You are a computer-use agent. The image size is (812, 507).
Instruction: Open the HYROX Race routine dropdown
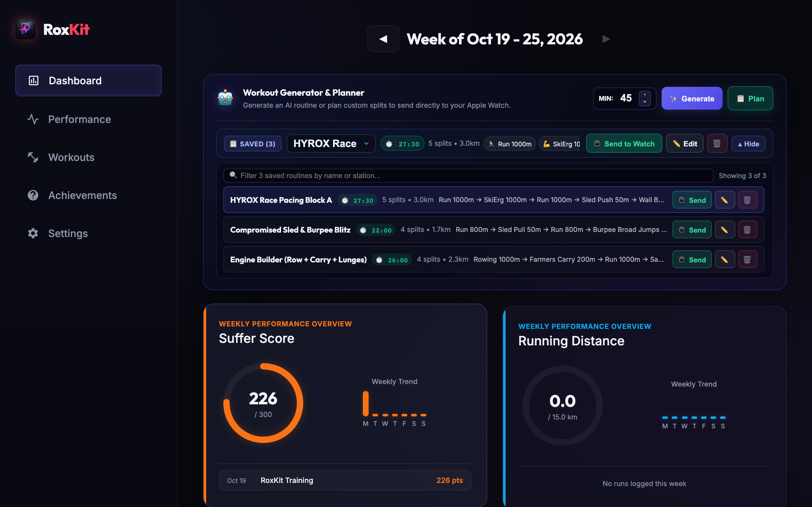coord(331,144)
